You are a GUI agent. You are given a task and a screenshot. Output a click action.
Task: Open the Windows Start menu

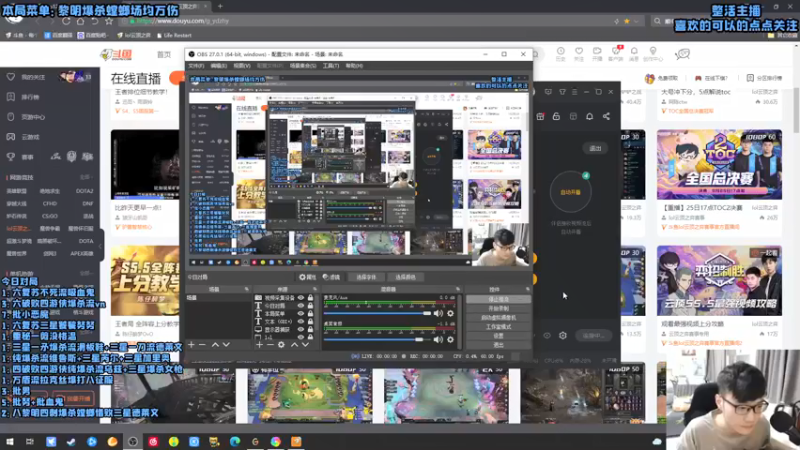coord(10,441)
